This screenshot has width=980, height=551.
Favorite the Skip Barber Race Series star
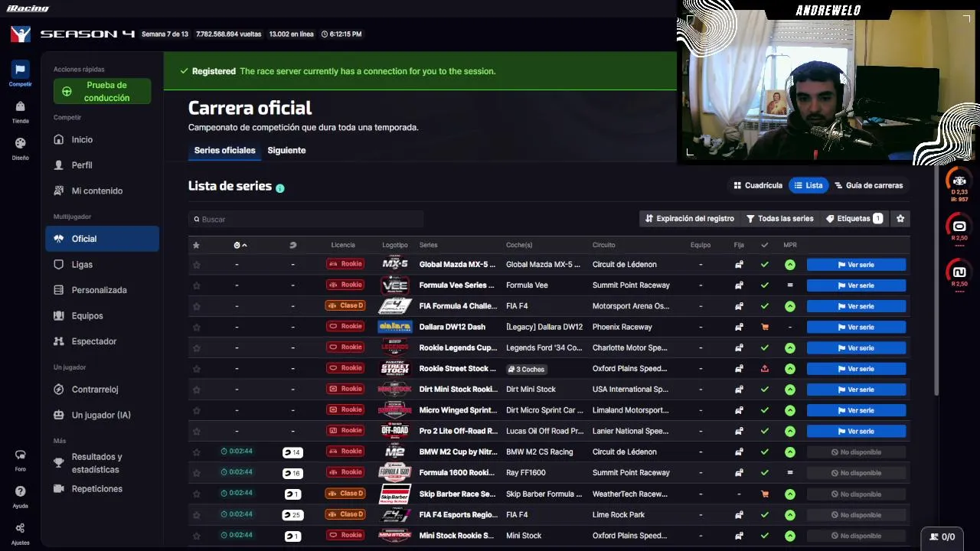[196, 494]
